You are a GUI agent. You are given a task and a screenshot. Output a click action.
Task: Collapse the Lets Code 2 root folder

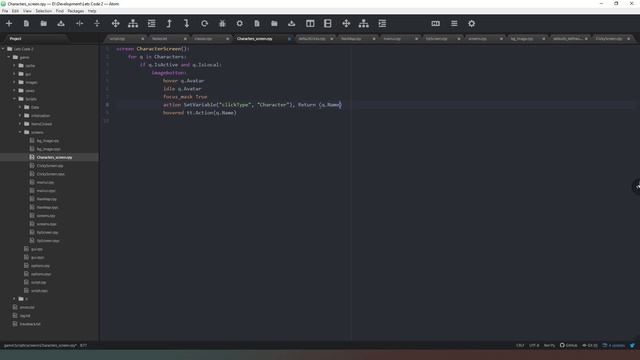[3, 49]
